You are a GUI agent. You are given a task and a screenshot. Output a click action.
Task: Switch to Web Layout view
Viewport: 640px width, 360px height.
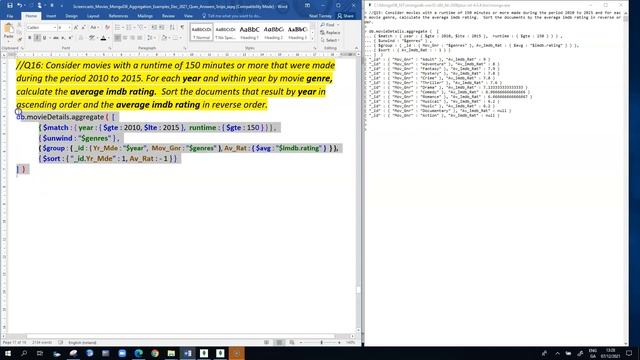tap(291, 342)
